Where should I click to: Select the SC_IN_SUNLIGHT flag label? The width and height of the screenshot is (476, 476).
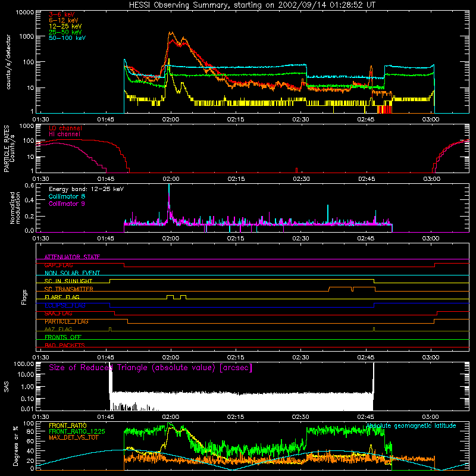click(68, 281)
